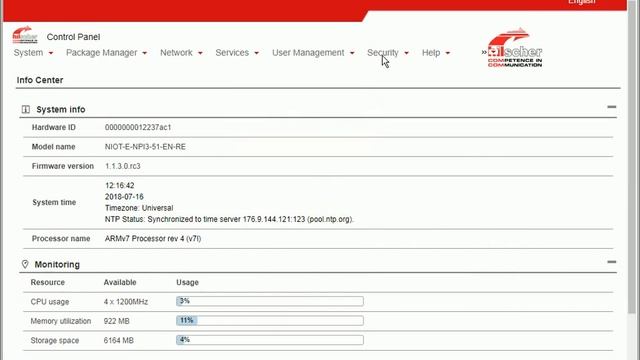Screen dimensions: 640x360
Task: Click the NTP Status synchronization line
Action: pos(229,219)
